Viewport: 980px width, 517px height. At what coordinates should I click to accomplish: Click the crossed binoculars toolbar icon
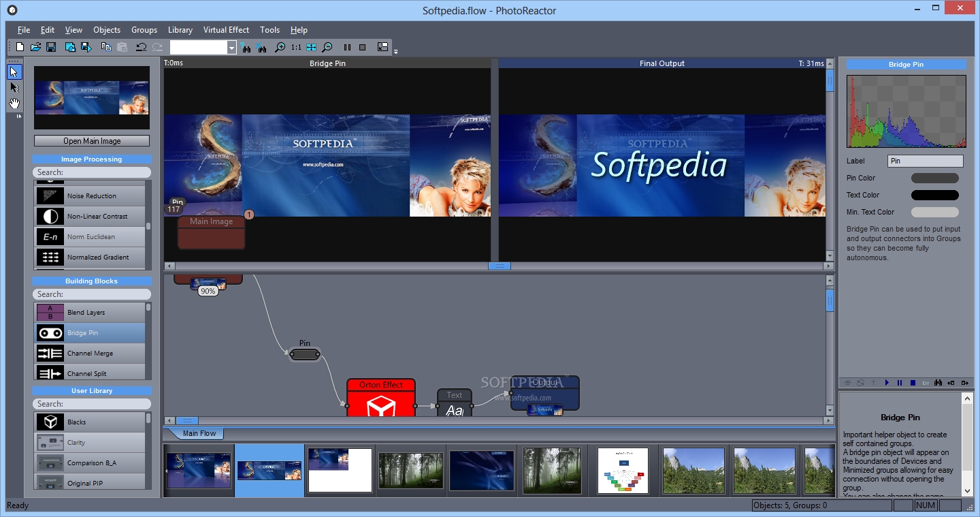click(261, 48)
